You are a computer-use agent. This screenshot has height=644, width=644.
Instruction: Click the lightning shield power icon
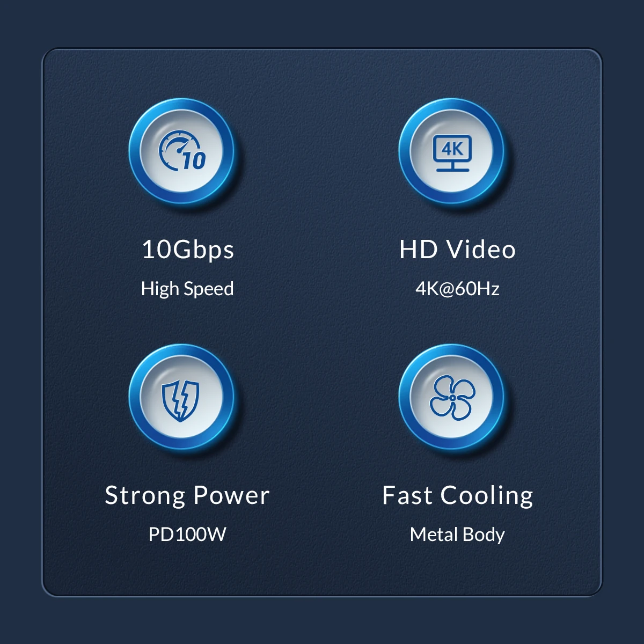pos(181,400)
